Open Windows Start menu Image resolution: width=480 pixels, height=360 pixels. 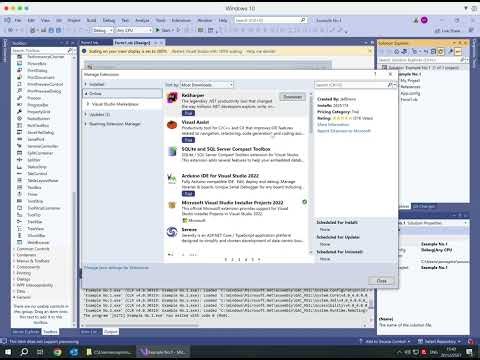(8, 352)
